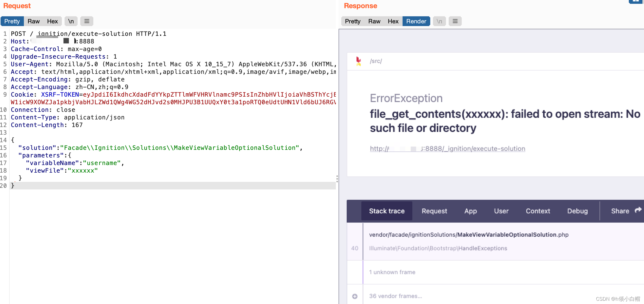Click the pane divider drag handle
644x304 pixels.
click(337, 179)
